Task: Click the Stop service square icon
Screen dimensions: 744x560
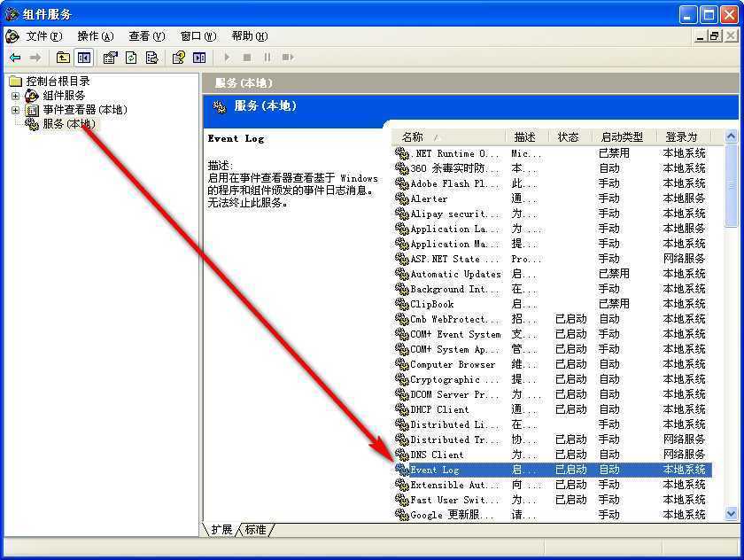Action: click(x=247, y=58)
